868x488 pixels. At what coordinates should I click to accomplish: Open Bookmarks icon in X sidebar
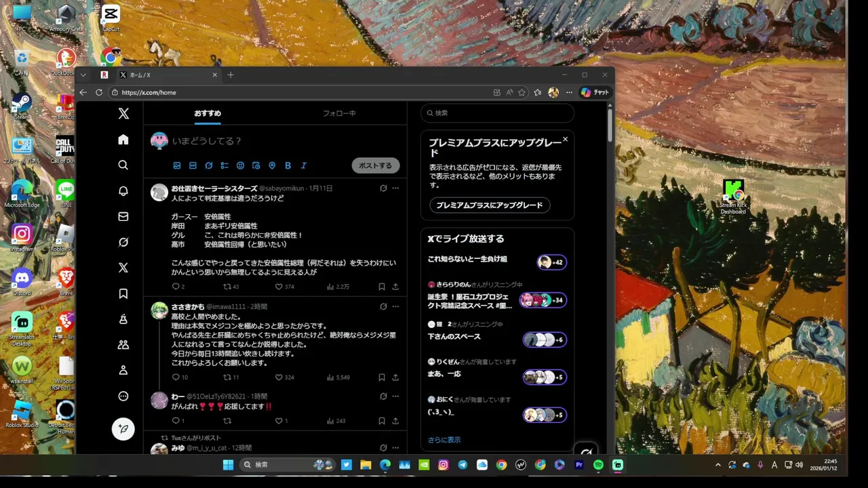pos(123,293)
